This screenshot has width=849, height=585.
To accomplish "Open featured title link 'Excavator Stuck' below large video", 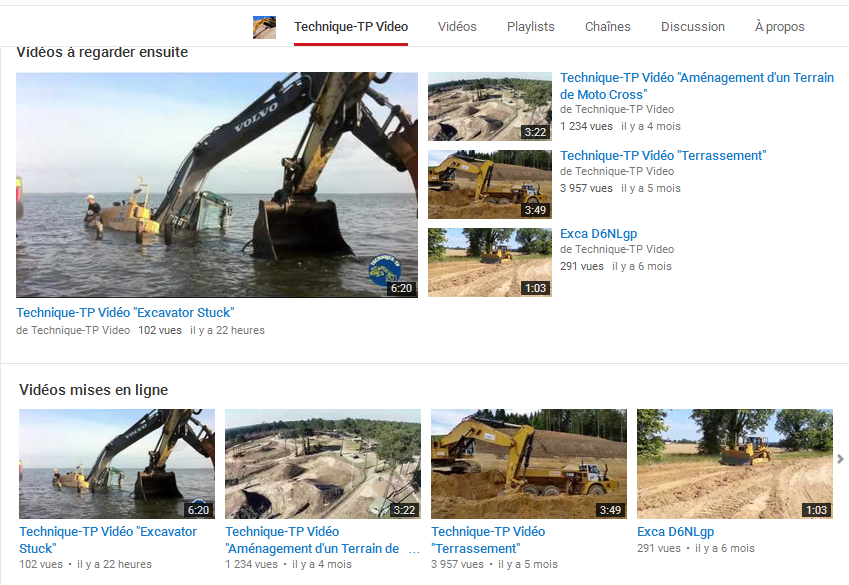I will [x=125, y=313].
